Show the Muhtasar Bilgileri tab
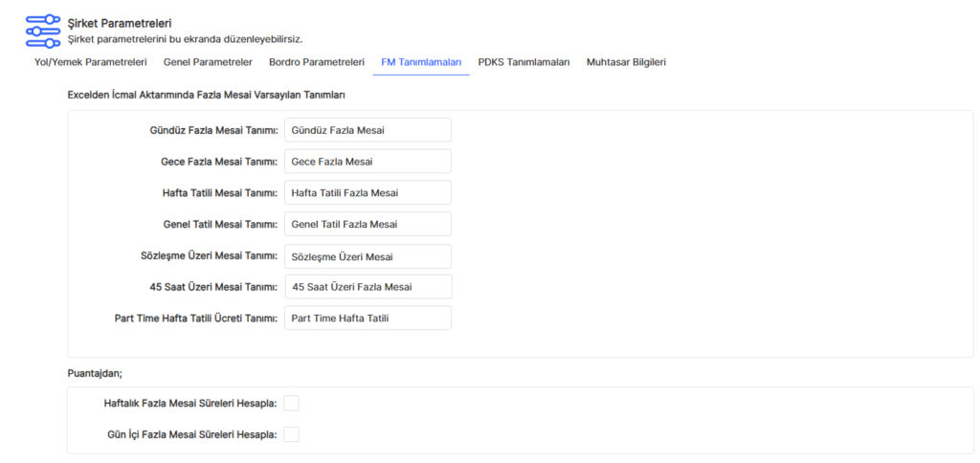 point(626,62)
